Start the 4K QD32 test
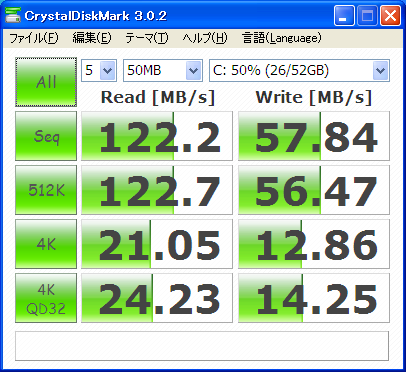The width and height of the screenshot is (406, 372). (x=46, y=298)
